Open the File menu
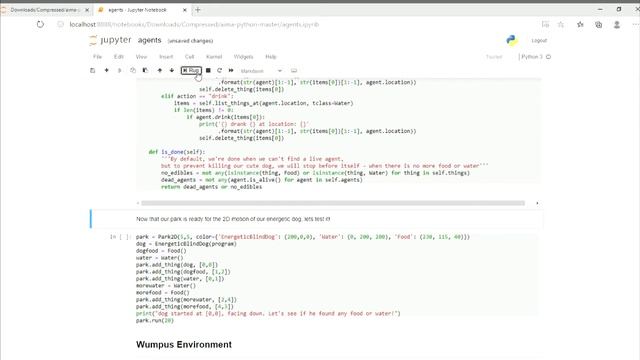Viewport: 640px width, 360px height. click(97, 57)
